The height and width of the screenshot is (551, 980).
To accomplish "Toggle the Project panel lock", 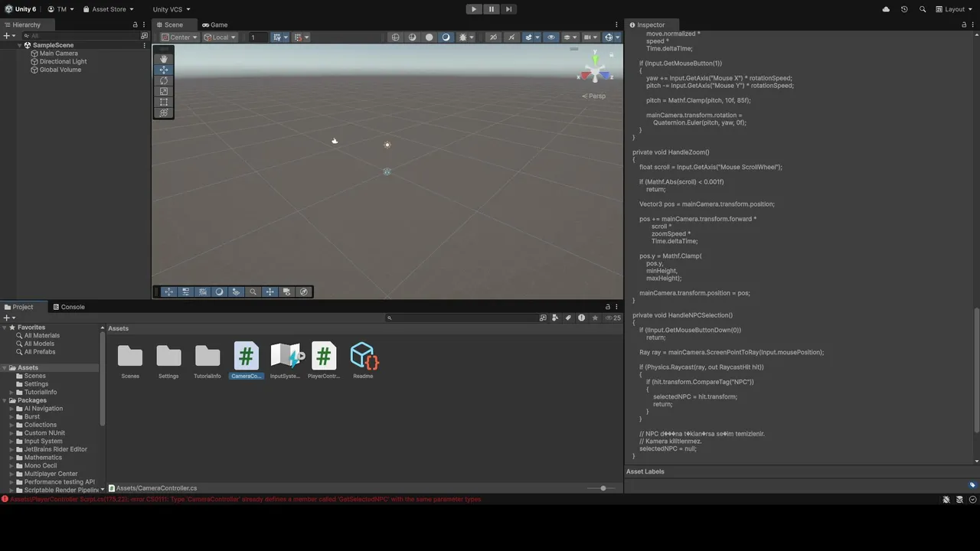I will (x=608, y=307).
